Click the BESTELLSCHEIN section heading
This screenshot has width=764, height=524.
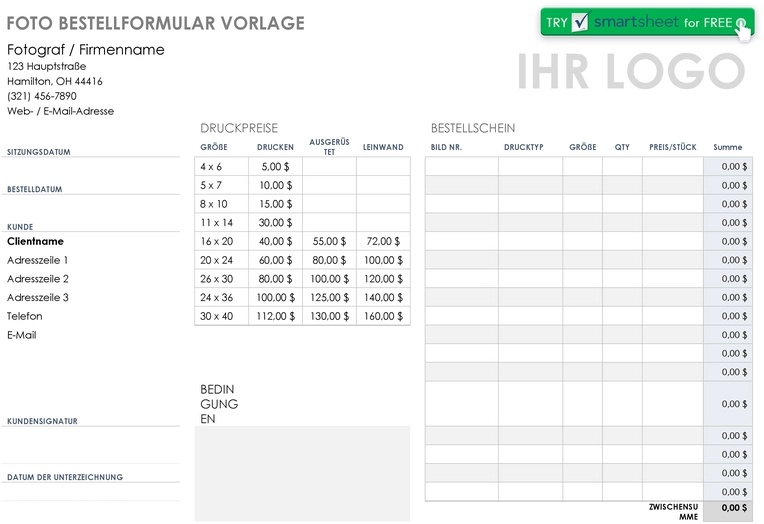(x=473, y=128)
